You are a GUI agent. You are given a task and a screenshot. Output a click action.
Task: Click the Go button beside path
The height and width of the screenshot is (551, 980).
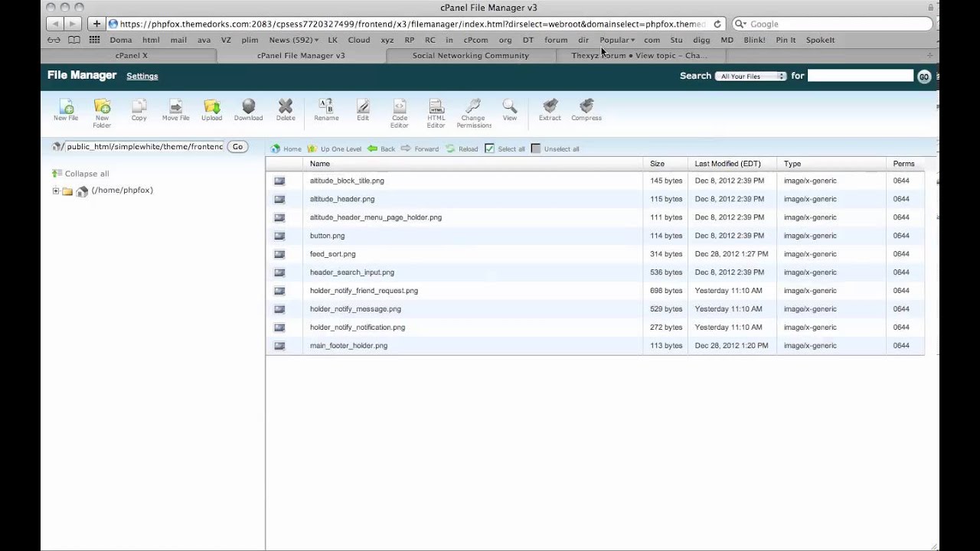pyautogui.click(x=237, y=146)
